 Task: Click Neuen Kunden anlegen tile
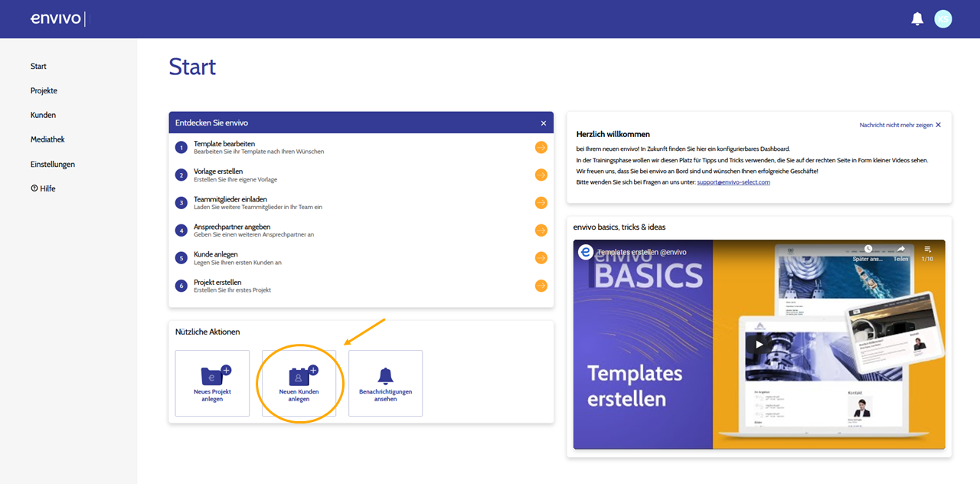tap(299, 384)
